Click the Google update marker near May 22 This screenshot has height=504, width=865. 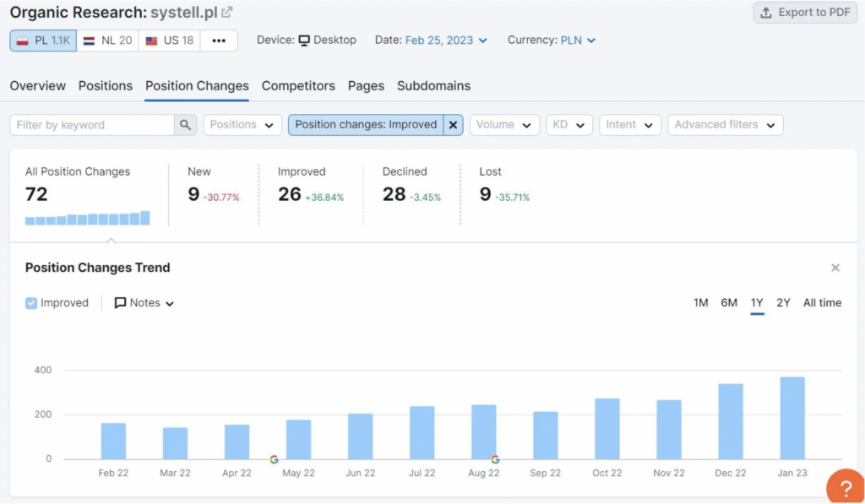tap(275, 459)
